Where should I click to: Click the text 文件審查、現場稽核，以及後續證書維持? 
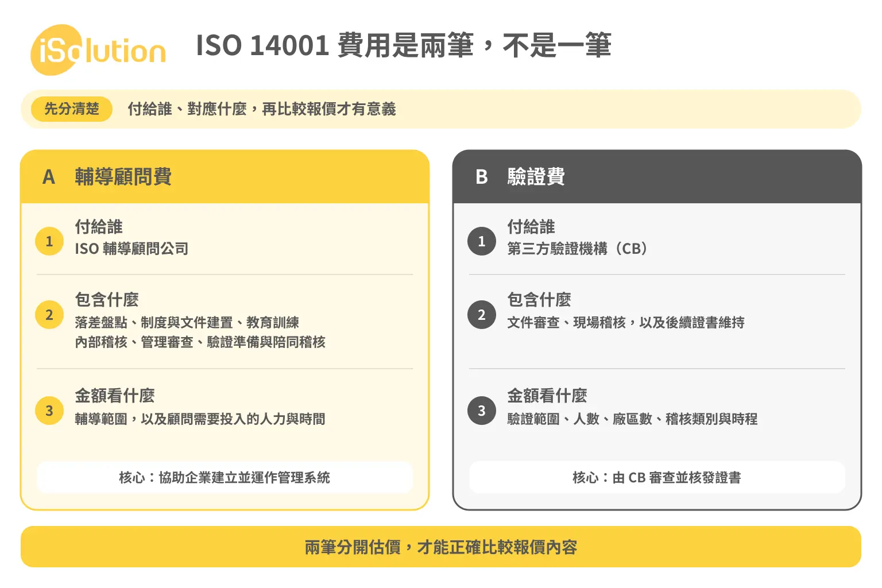(626, 323)
